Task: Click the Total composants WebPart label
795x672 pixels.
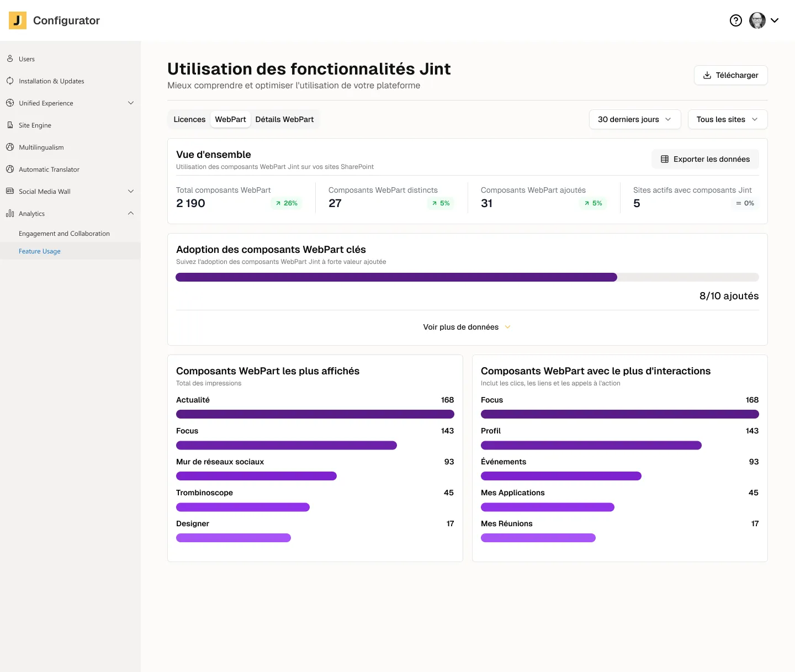Action: point(224,190)
